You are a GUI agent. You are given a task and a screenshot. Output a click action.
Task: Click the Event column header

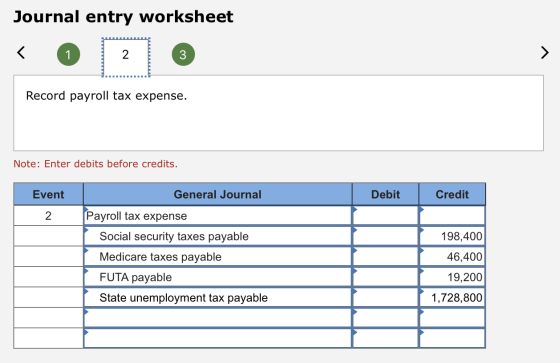click(x=48, y=194)
